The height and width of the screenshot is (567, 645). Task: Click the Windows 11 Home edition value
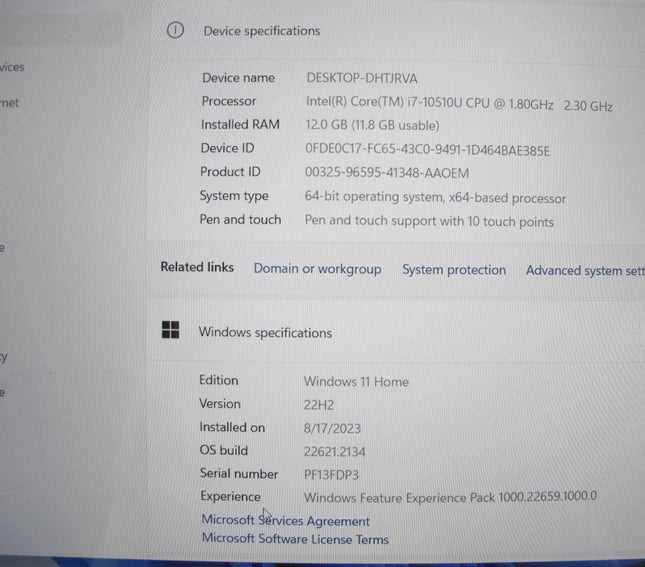(356, 382)
